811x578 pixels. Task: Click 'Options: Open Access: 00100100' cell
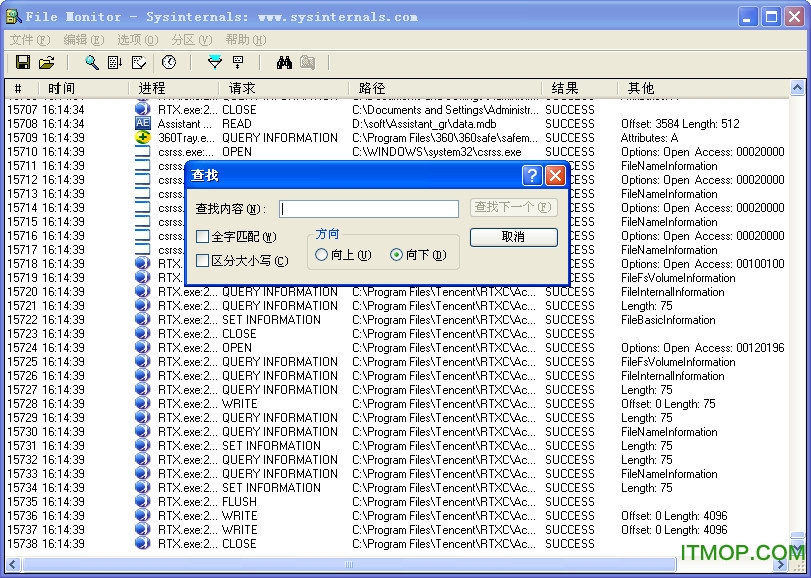point(702,264)
